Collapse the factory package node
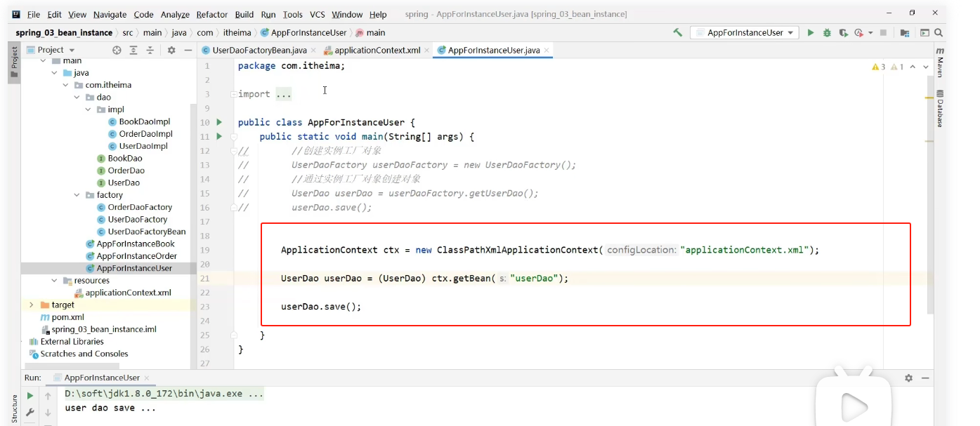980x426 pixels. [x=77, y=195]
